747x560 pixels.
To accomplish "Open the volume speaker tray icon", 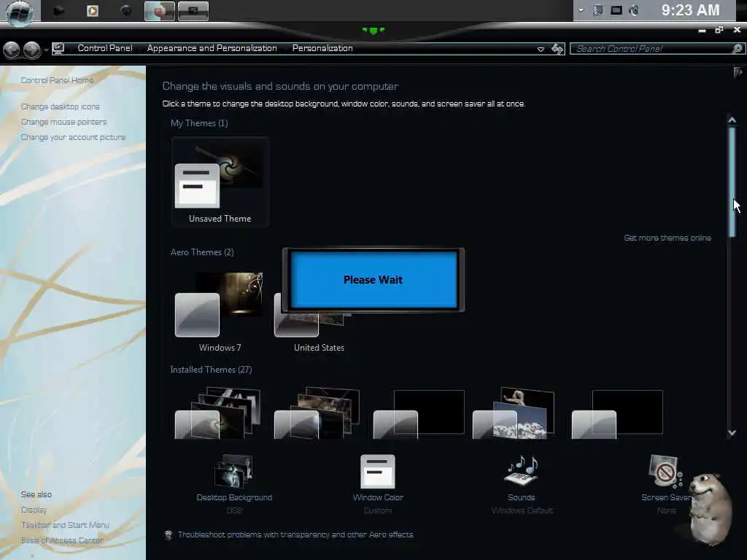I will click(634, 10).
